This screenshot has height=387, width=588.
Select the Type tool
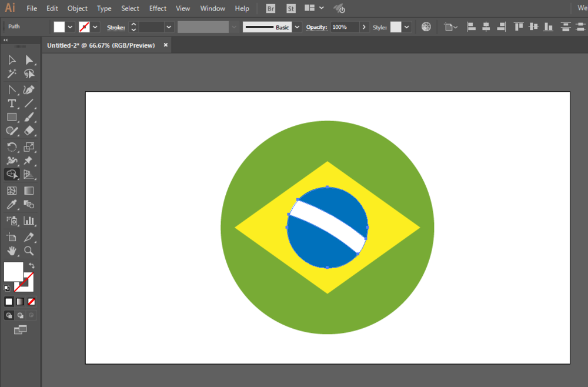coord(12,104)
